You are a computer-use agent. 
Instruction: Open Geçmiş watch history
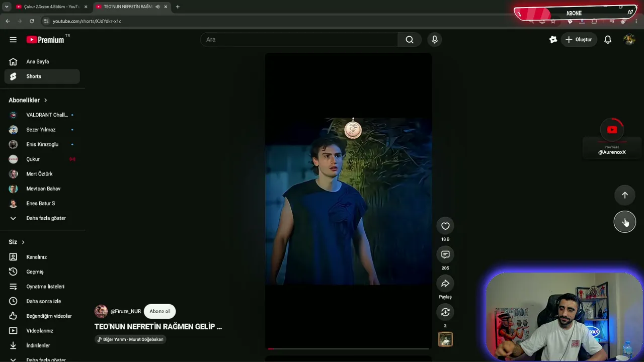[x=42, y=271]
